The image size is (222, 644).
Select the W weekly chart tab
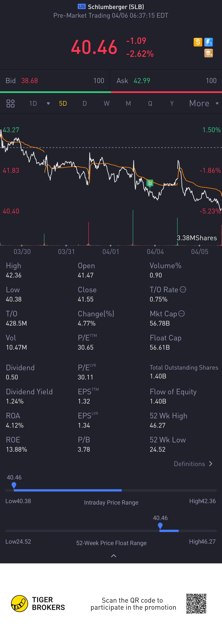click(107, 103)
